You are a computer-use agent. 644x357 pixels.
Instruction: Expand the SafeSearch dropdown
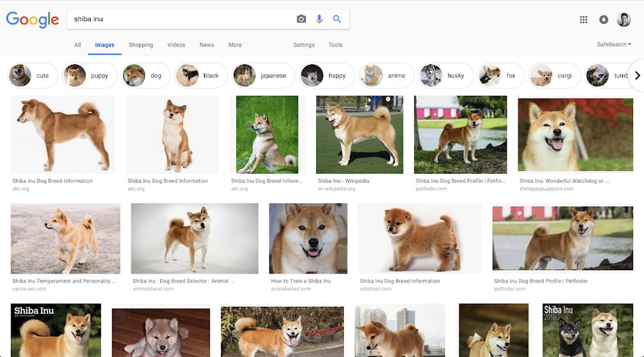click(x=613, y=44)
